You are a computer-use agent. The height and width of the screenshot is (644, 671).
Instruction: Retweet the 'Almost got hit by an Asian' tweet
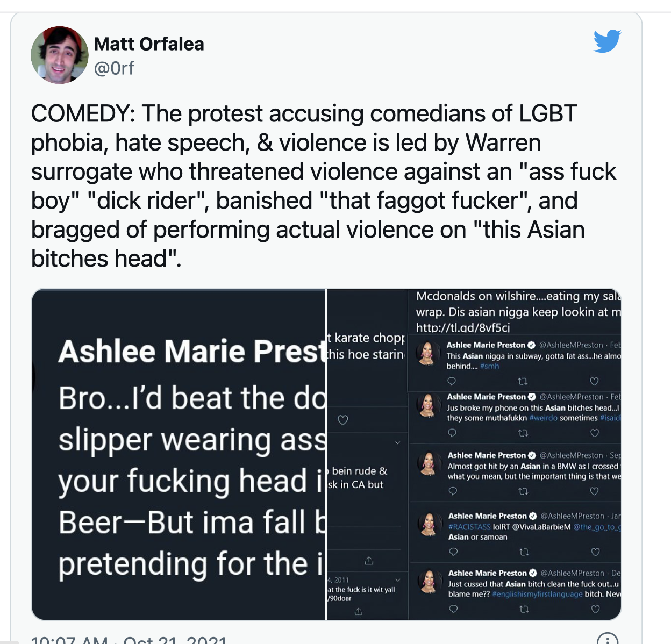523,491
